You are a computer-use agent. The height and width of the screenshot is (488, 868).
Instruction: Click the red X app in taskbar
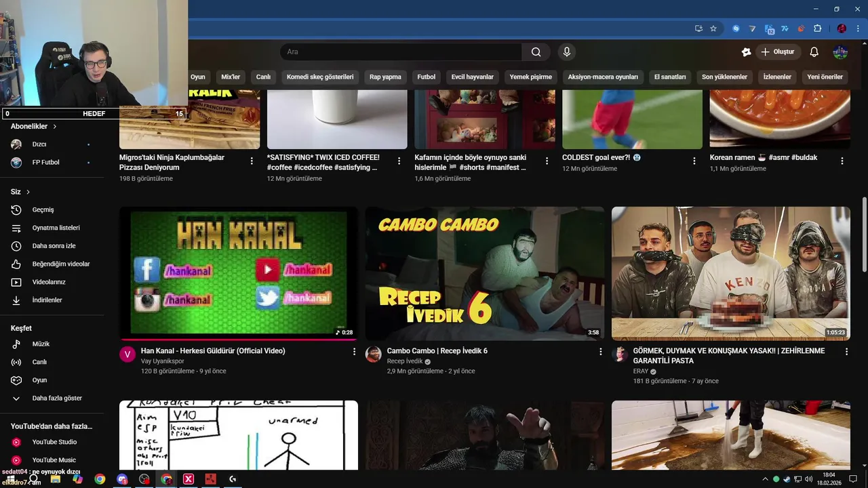click(189, 479)
